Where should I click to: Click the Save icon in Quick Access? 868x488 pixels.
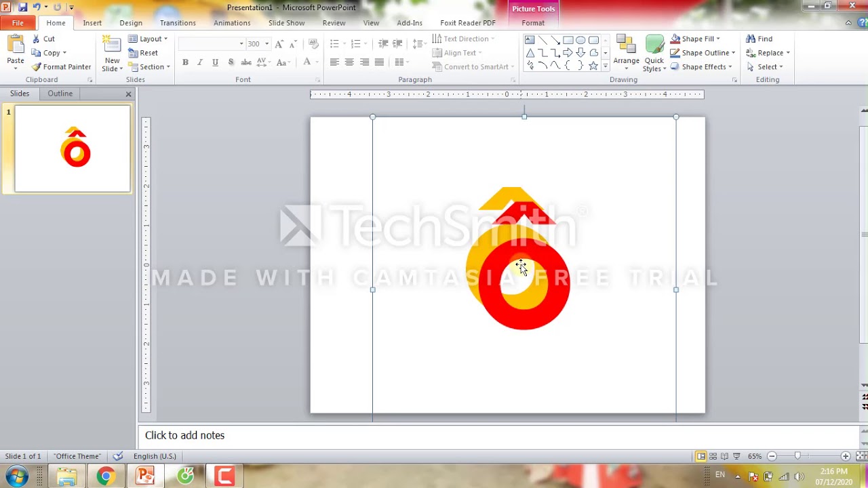(22, 7)
